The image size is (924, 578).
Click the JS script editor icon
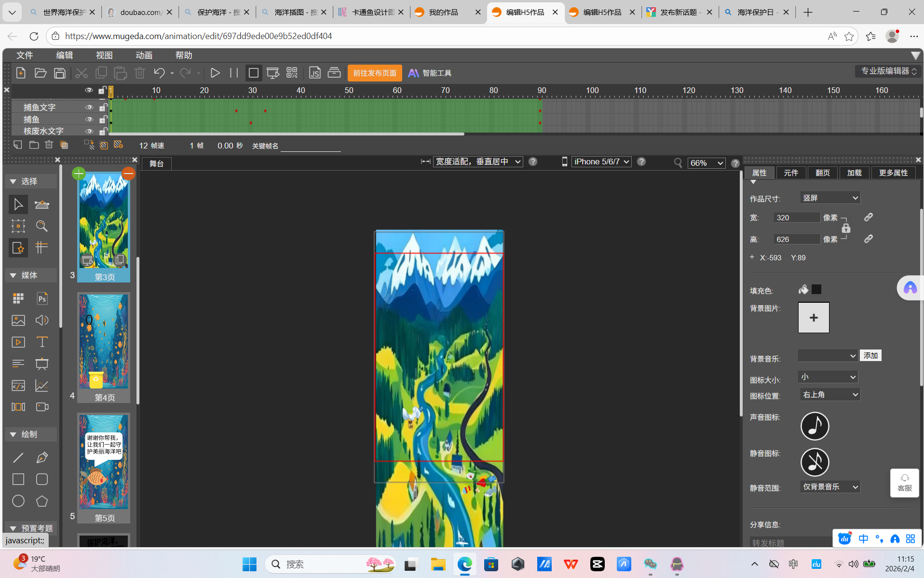tap(314, 73)
